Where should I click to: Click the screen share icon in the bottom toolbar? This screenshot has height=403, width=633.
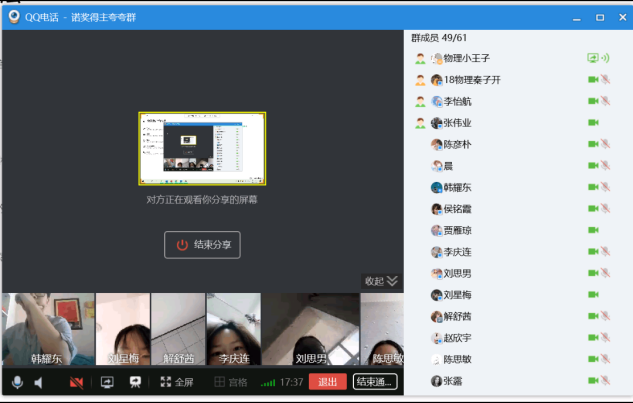[107, 382]
